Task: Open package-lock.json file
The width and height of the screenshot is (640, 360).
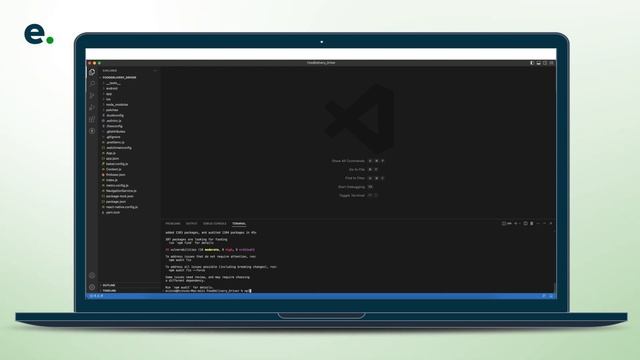Action: point(119,196)
